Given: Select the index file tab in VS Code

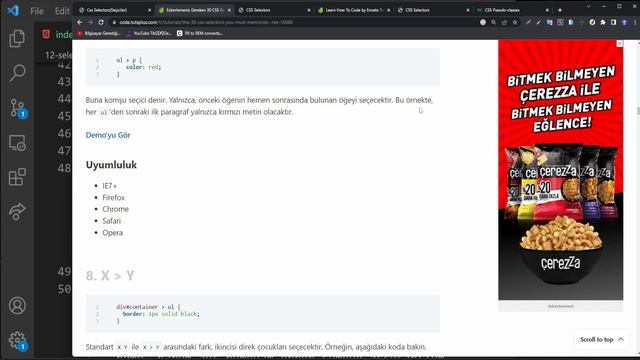Looking at the screenshot, I should [x=57, y=35].
